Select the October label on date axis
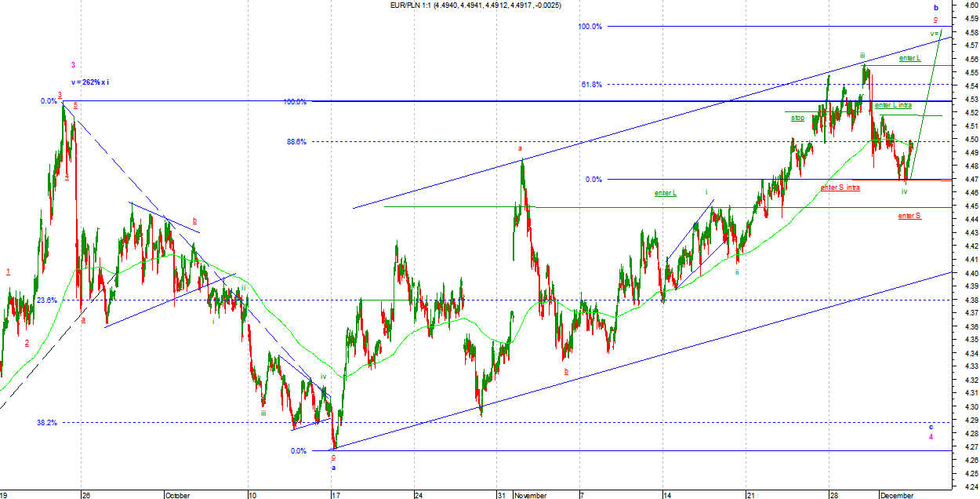This screenshot has width=980, height=499. (x=177, y=495)
